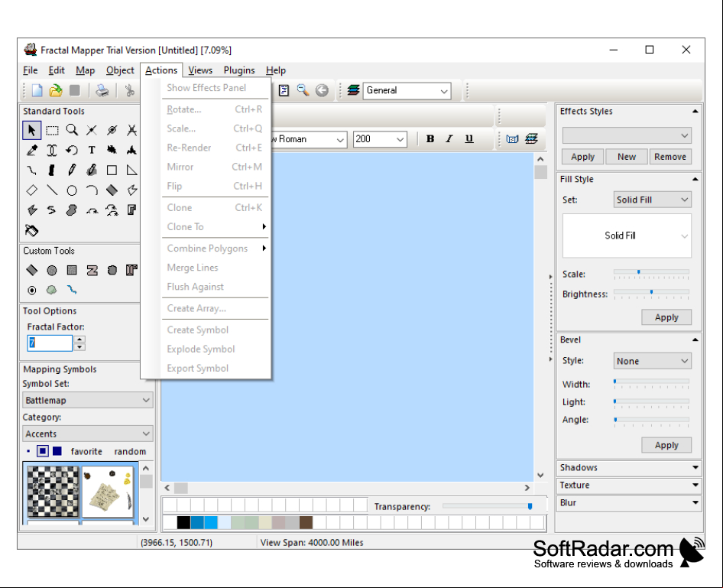Click the stacked layers icon beside General
723x588 pixels.
353,90
